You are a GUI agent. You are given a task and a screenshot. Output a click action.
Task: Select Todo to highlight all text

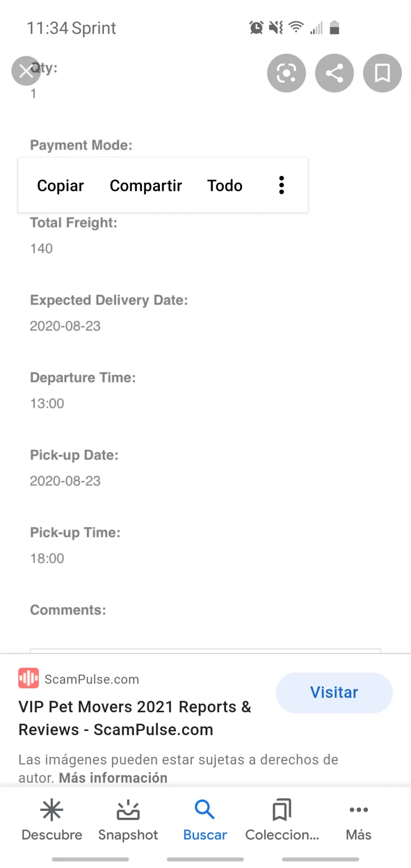point(225,185)
